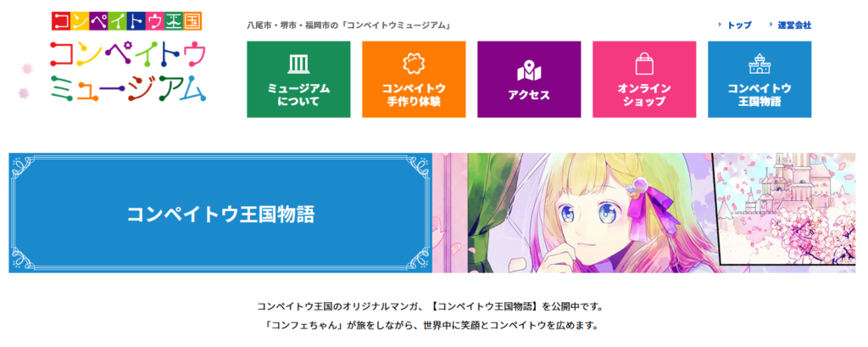Screen dimensions: 868x347
Task: Open the オンラインショップ menu item
Action: coord(644,79)
